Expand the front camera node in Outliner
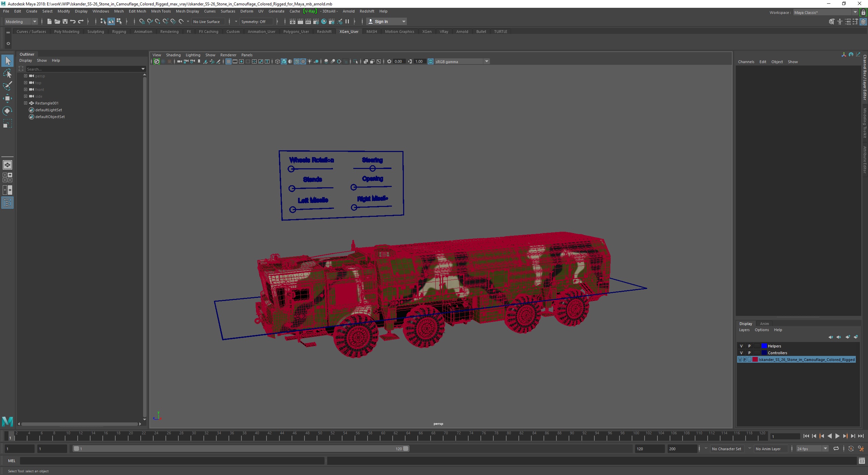This screenshot has width=868, height=475. pos(25,90)
